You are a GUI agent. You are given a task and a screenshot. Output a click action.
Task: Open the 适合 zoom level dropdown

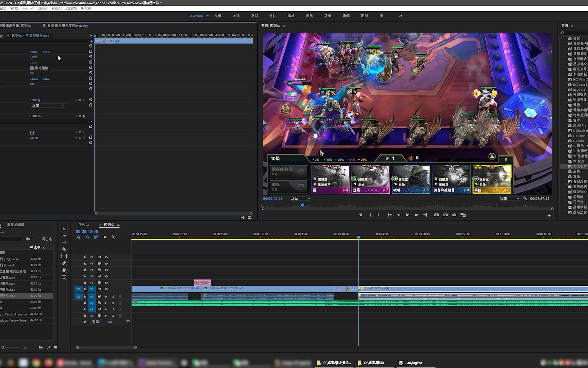point(300,198)
